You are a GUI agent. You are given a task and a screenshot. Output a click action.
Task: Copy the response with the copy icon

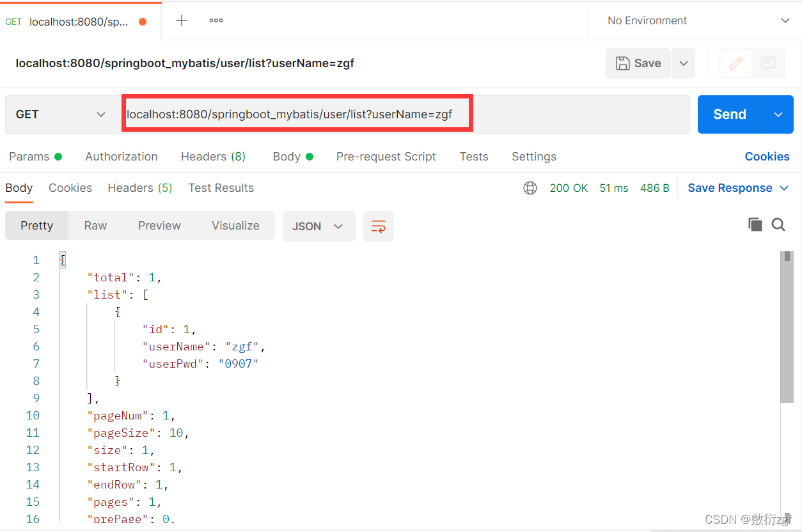(755, 224)
